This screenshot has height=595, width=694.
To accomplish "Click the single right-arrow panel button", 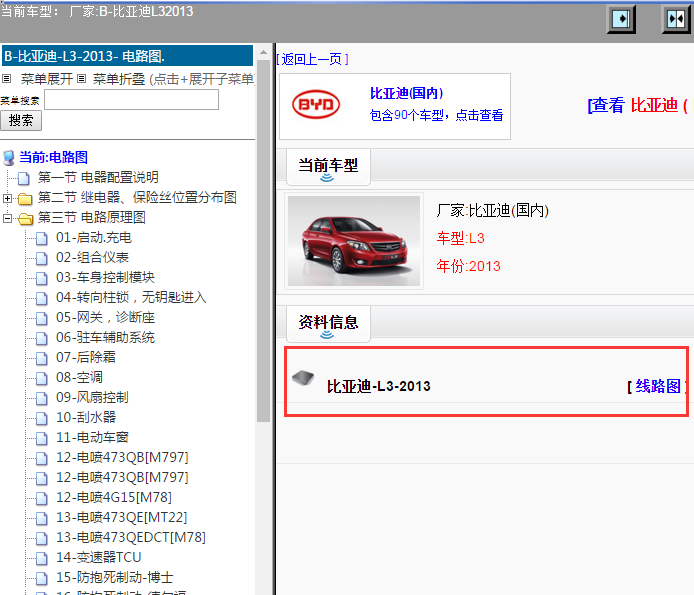I will point(621,19).
